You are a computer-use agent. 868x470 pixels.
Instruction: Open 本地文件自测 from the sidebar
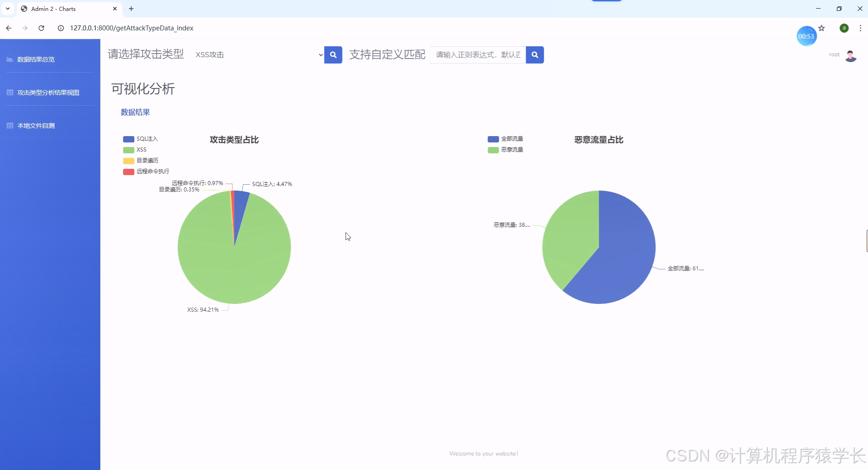pyautogui.click(x=35, y=125)
